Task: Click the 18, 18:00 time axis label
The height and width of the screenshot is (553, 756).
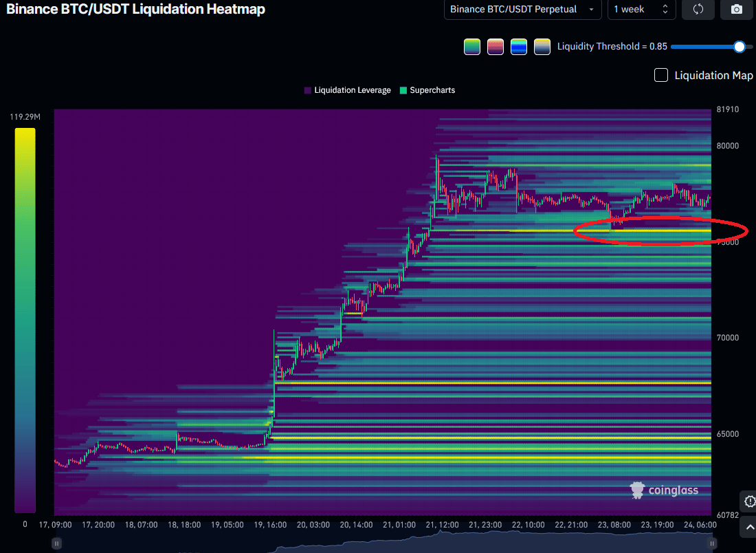Action: [x=184, y=525]
